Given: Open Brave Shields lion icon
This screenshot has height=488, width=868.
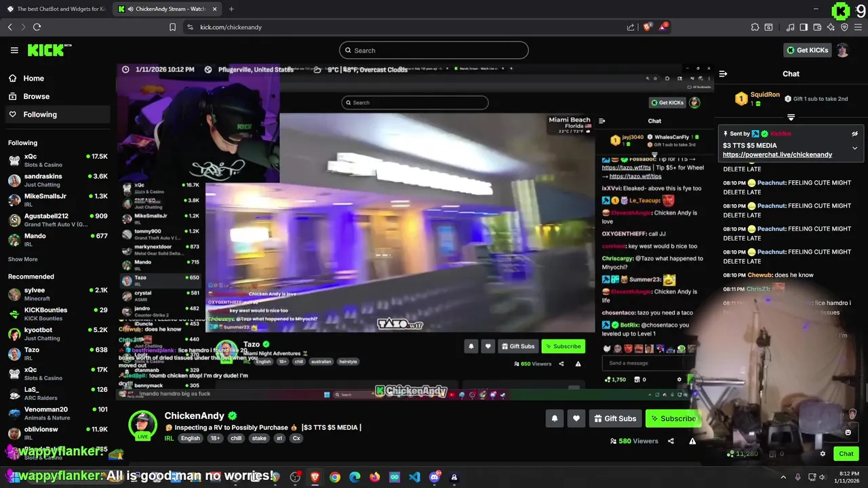Looking at the screenshot, I should [x=647, y=27].
